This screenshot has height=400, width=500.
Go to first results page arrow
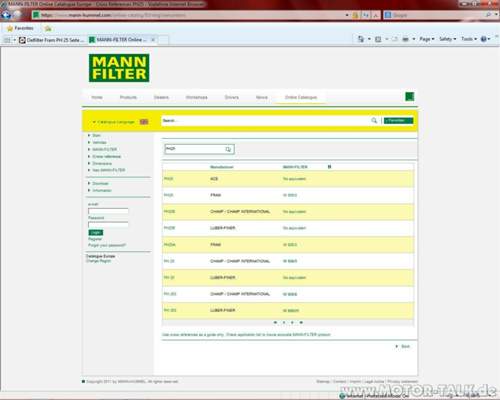[x=275, y=322]
